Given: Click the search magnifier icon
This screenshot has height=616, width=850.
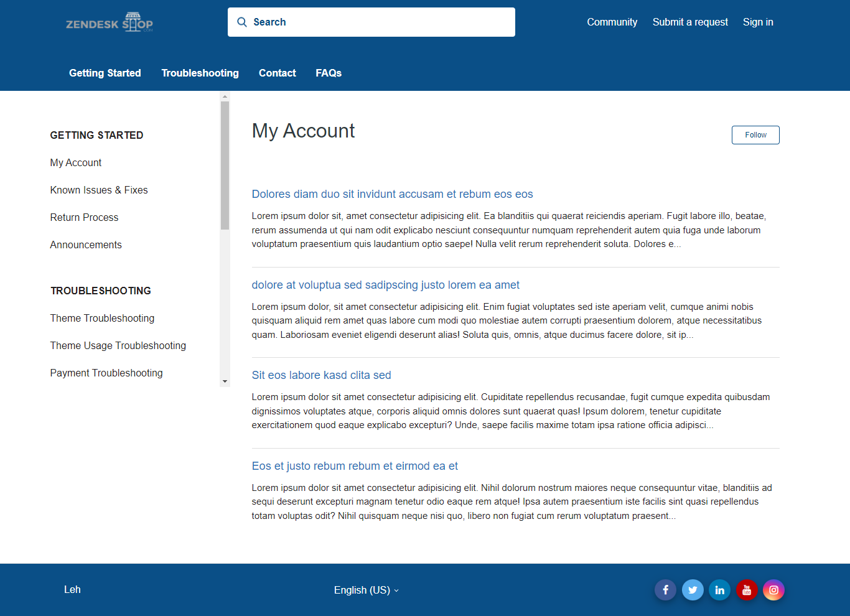Looking at the screenshot, I should 242,22.
